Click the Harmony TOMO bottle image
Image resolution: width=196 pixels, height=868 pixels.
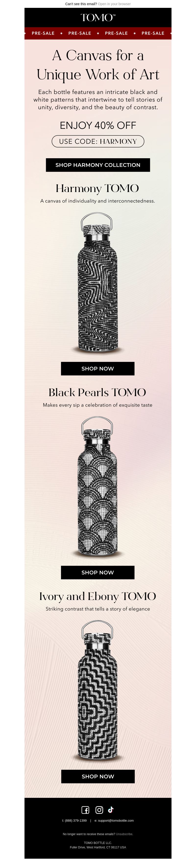tap(98, 282)
